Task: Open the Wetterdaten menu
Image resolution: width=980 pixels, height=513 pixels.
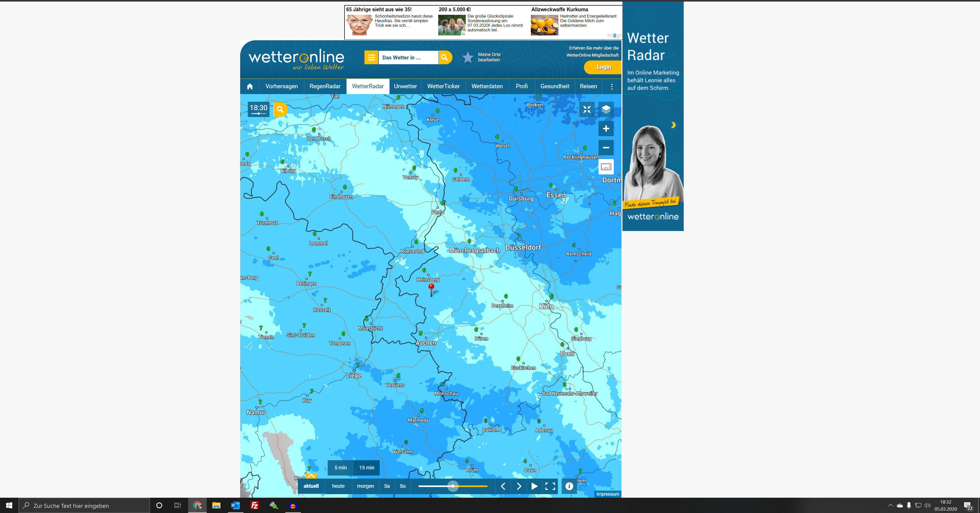Action: coord(487,86)
